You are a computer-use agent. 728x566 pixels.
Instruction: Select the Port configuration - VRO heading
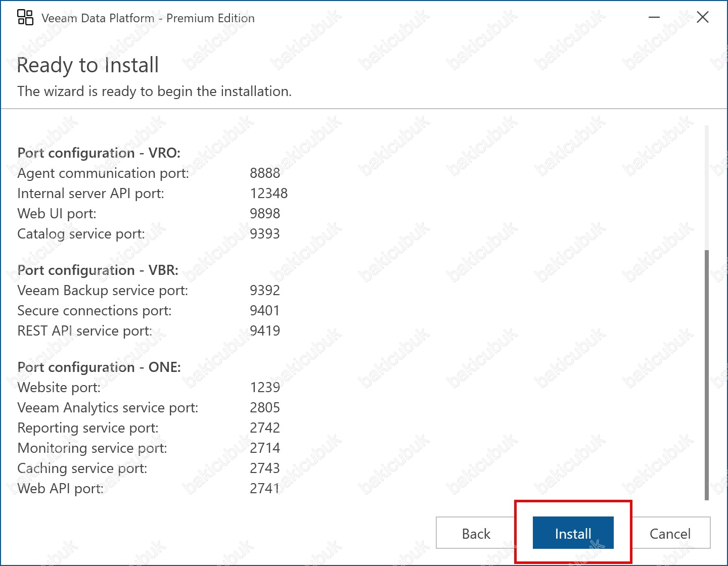tap(99, 153)
